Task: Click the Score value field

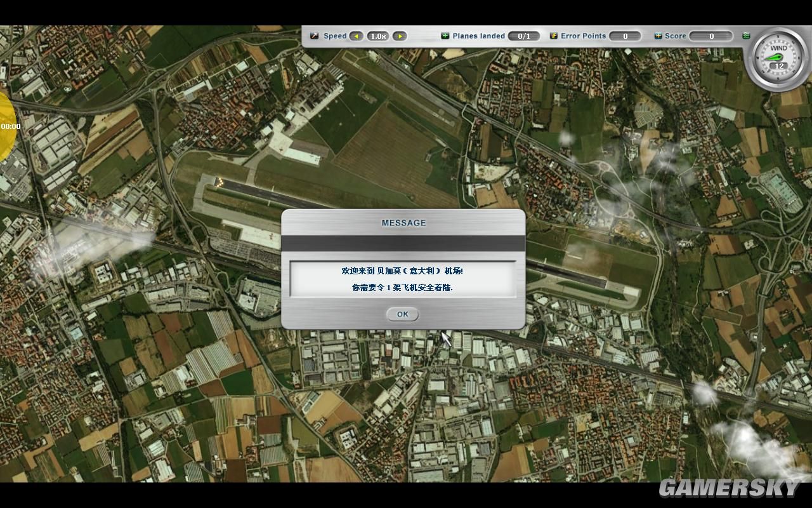Action: [x=711, y=36]
